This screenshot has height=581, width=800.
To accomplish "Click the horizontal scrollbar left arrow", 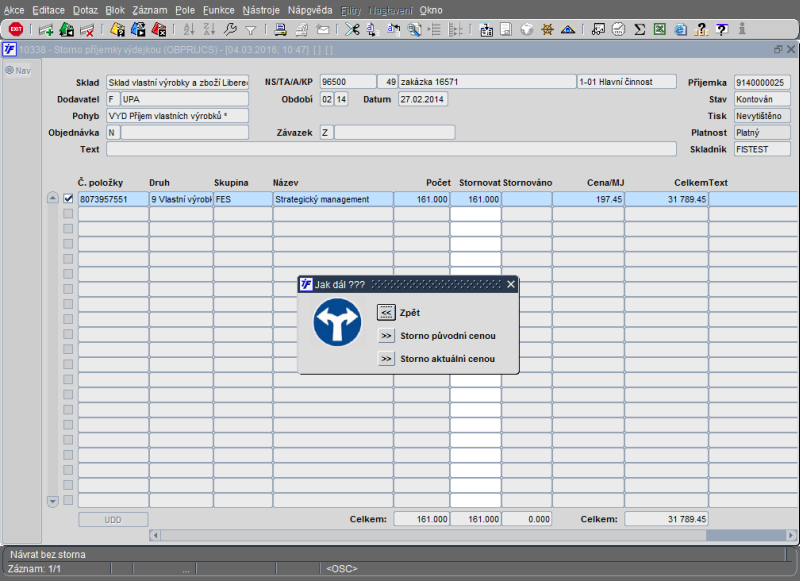I will (155, 535).
